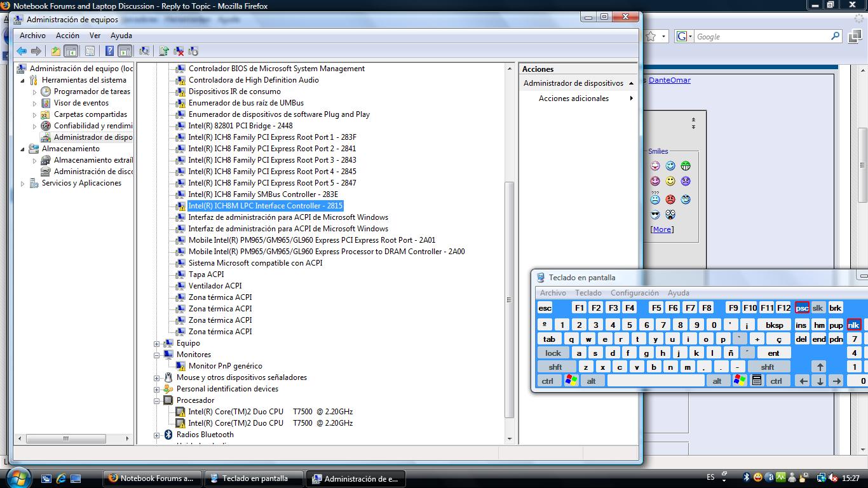
Task: Expand Acciones adicionales submenu arrow
Action: point(631,98)
